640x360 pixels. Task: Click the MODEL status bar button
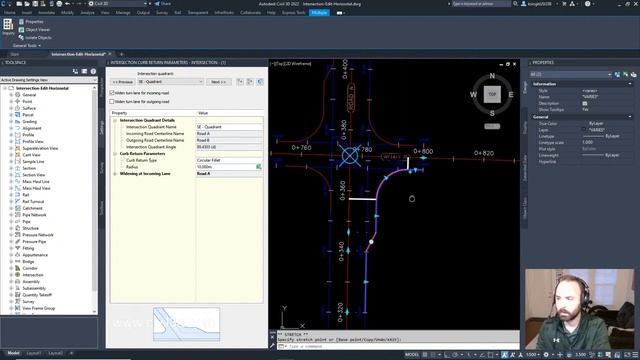tap(411, 354)
